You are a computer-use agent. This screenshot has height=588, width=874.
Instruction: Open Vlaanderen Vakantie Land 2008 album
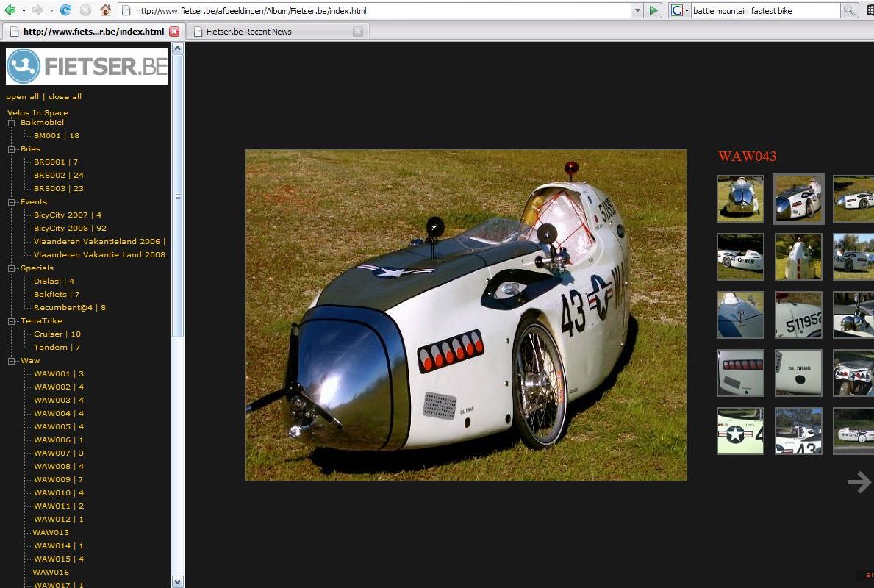99,255
